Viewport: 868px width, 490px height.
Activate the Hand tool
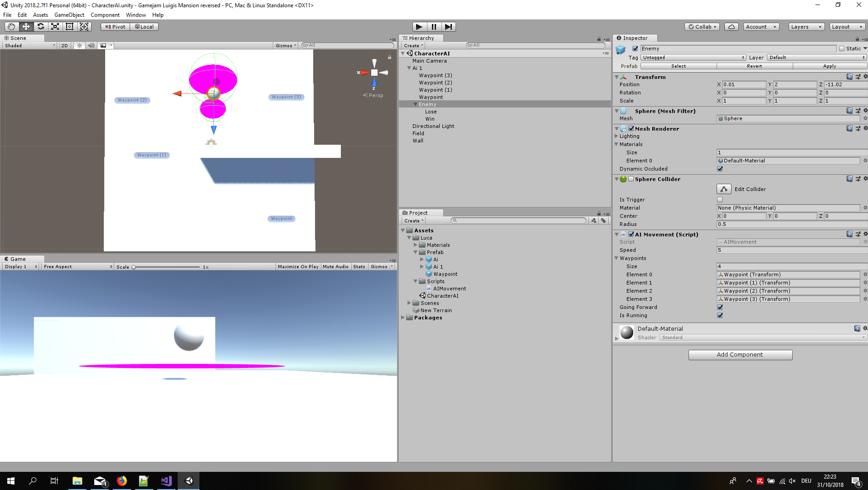click(11, 26)
